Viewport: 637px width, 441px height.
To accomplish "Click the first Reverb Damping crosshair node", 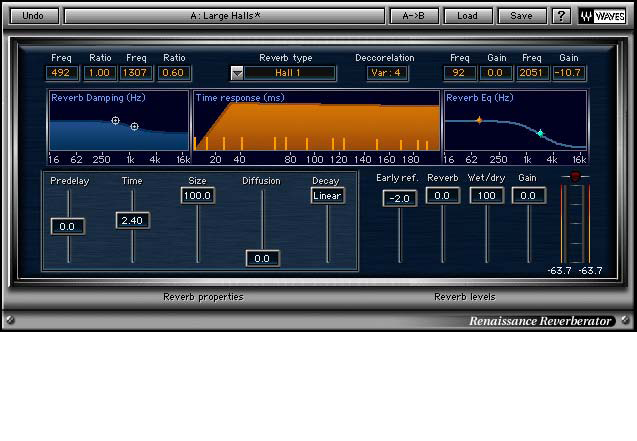I will point(115,120).
